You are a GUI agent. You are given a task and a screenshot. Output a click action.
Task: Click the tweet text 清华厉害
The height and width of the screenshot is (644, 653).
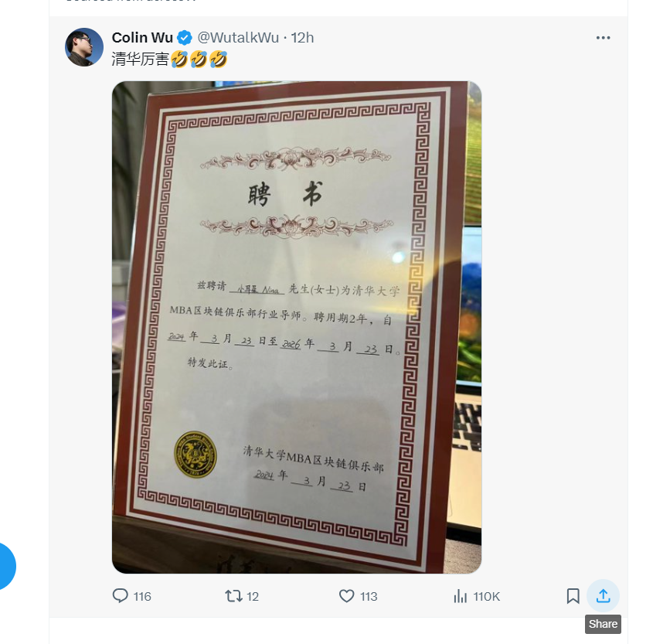[140, 60]
